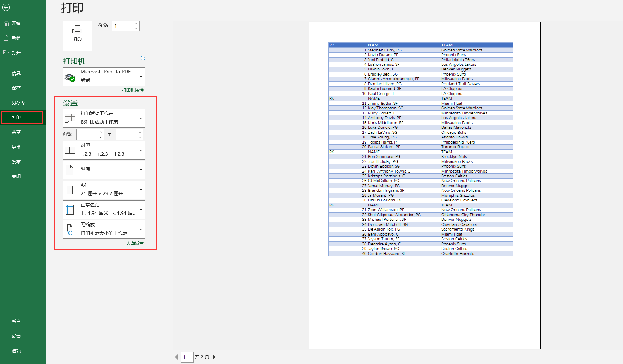The image size is (623, 364).
Task: Open the 页面设置 link
Action: [135, 243]
